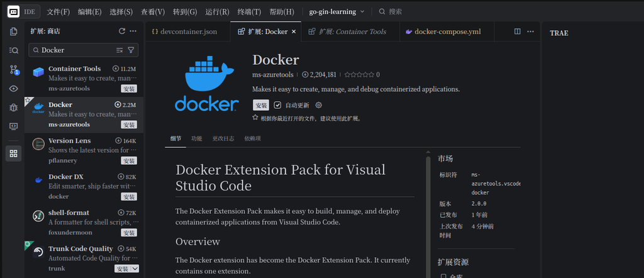Install Container Tools from list

click(129, 89)
